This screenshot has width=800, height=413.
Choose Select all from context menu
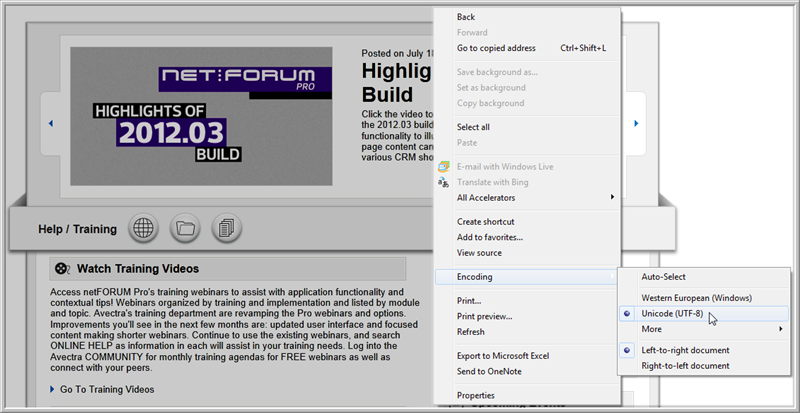point(527,127)
